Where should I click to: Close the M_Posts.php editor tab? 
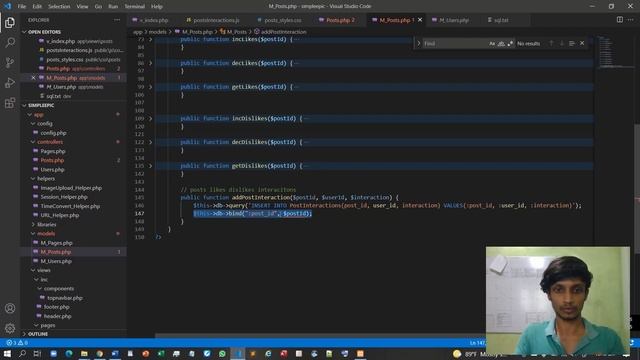(420, 20)
